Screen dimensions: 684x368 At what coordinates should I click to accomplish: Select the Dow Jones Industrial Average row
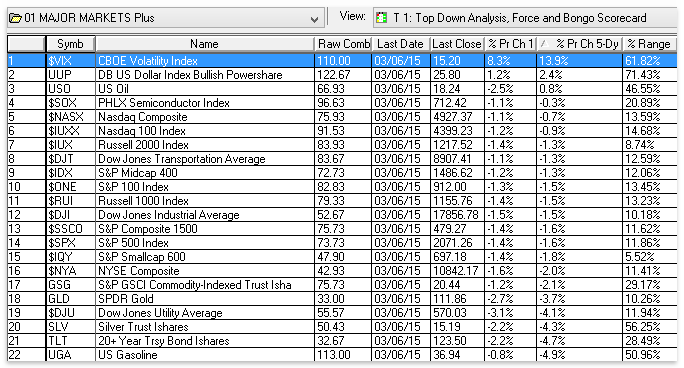pyautogui.click(x=342, y=215)
